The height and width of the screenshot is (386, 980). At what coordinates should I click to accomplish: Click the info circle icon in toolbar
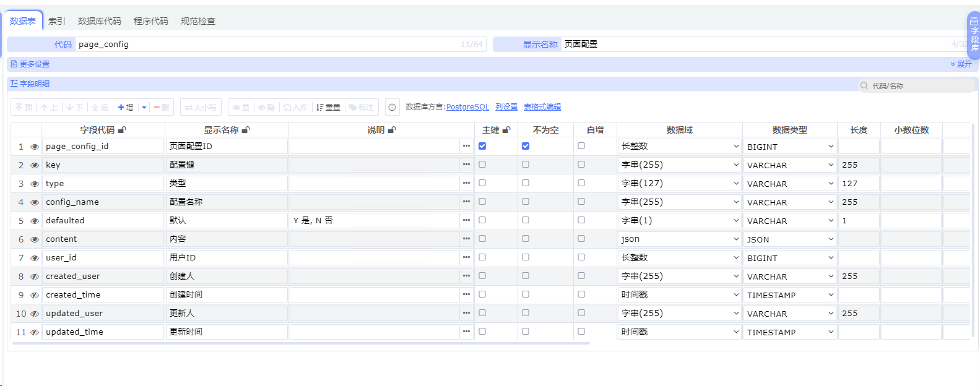click(x=392, y=107)
